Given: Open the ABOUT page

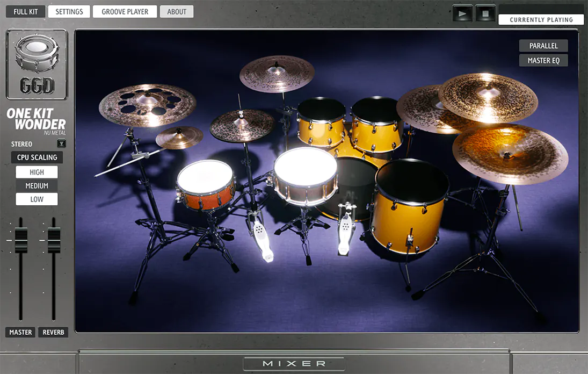Looking at the screenshot, I should click(x=177, y=11).
